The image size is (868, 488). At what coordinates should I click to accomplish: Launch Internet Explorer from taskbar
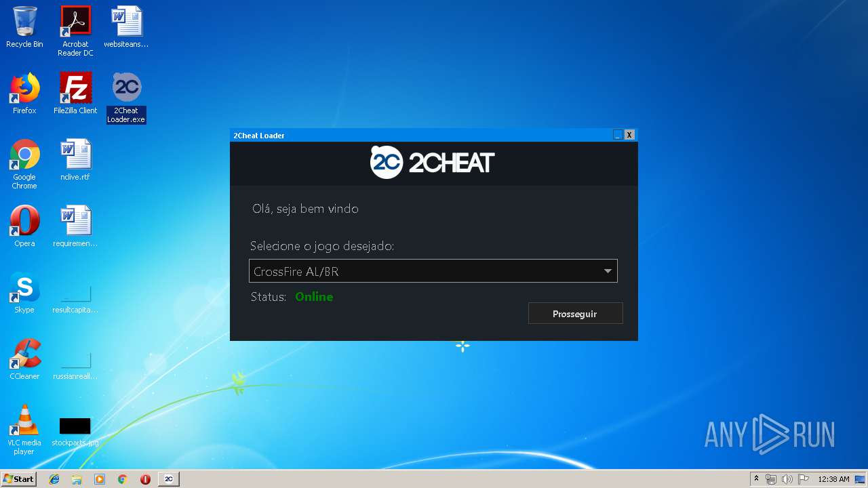(54, 479)
